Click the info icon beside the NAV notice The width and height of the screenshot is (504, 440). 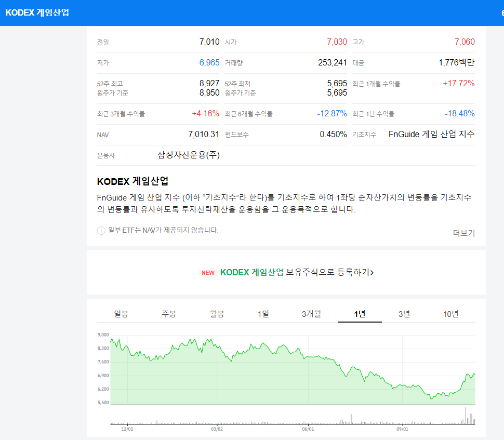click(x=101, y=231)
